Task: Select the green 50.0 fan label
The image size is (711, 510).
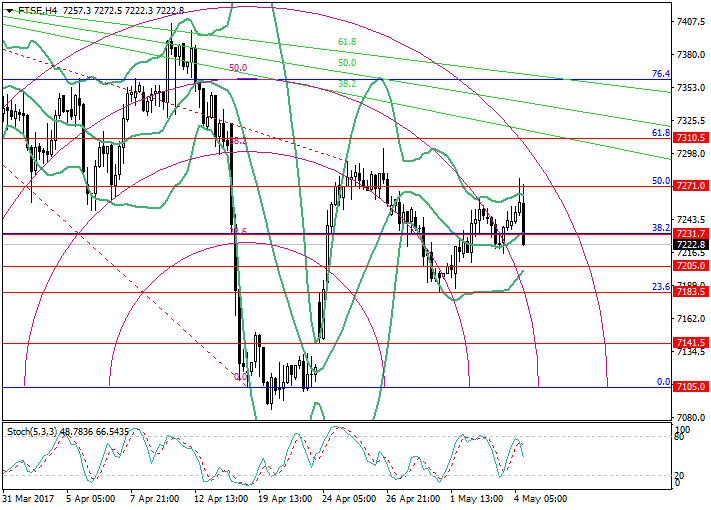Action: (347, 63)
